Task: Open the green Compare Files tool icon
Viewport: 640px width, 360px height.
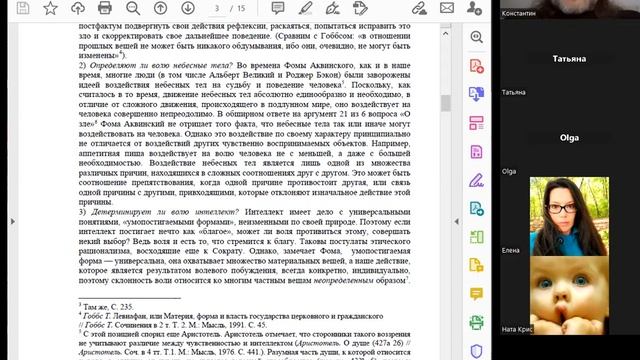Action: click(476, 237)
